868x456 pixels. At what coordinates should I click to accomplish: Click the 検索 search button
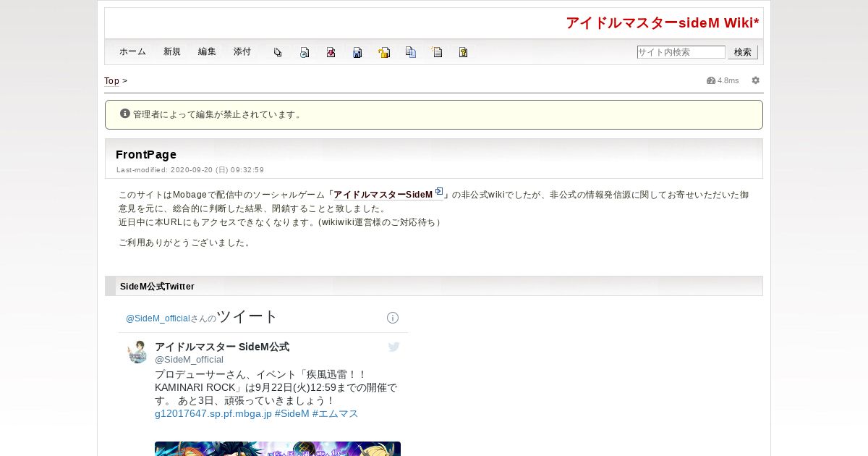click(x=743, y=52)
